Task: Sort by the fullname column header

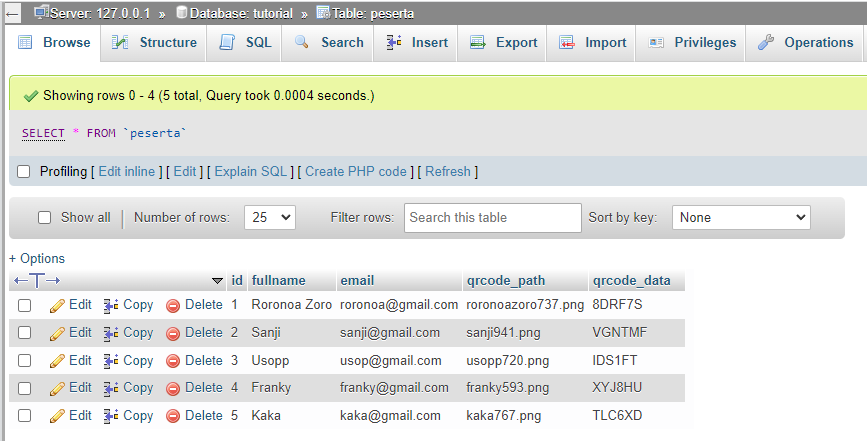Action: (279, 280)
